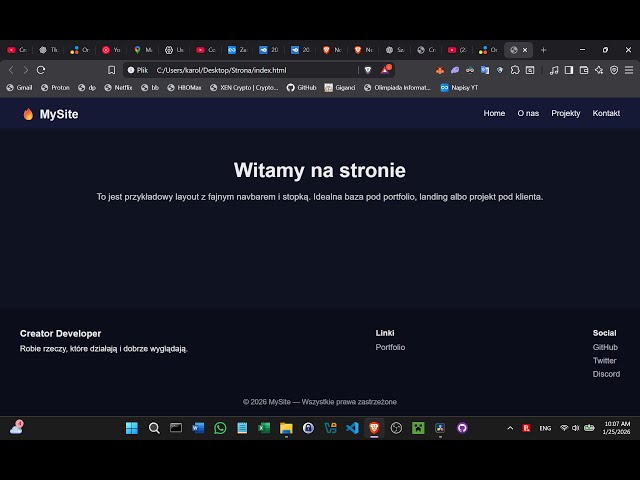Open WhatsApp from the taskbar
Viewport: 640px width, 480px height.
(220, 428)
